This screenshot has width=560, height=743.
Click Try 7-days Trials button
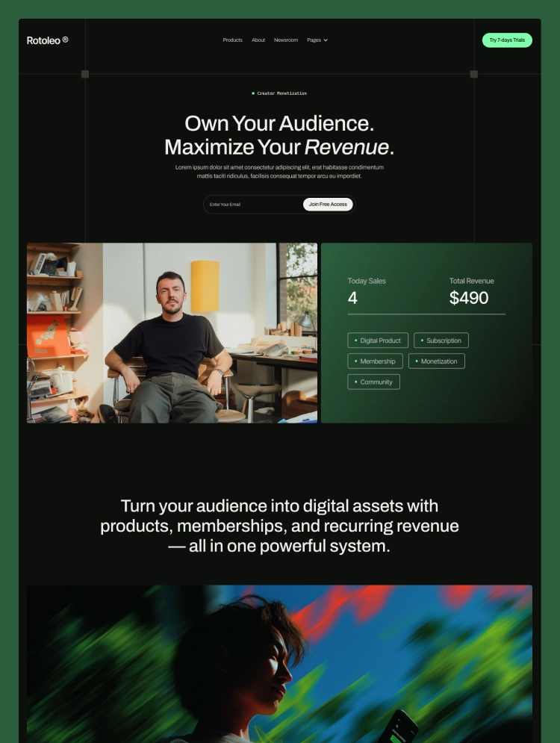tap(507, 40)
